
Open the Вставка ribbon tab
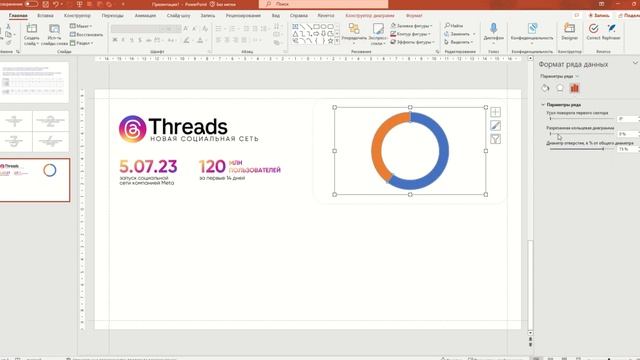point(45,16)
